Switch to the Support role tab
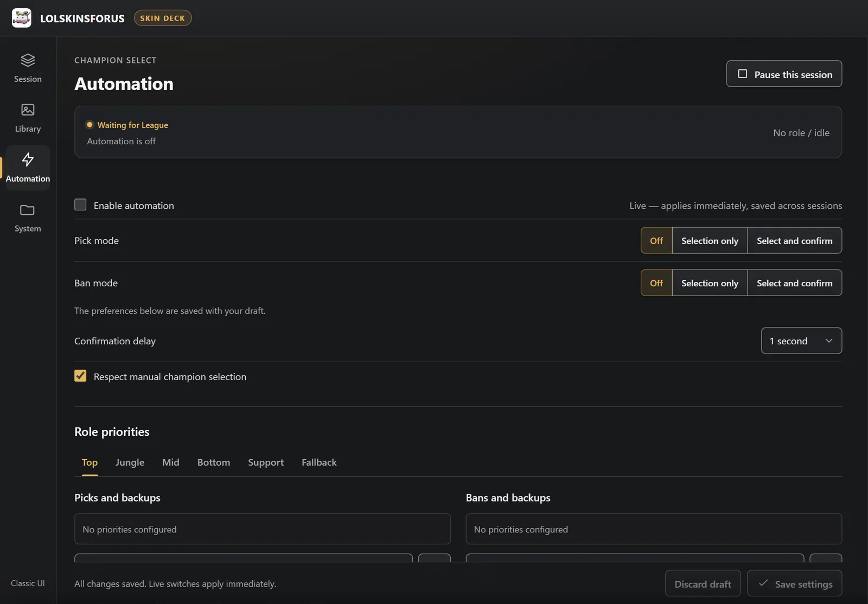 point(266,462)
